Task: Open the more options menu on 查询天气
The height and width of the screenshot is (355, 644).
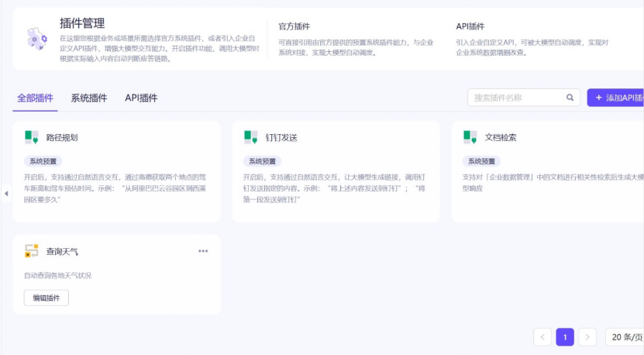Action: point(203,251)
